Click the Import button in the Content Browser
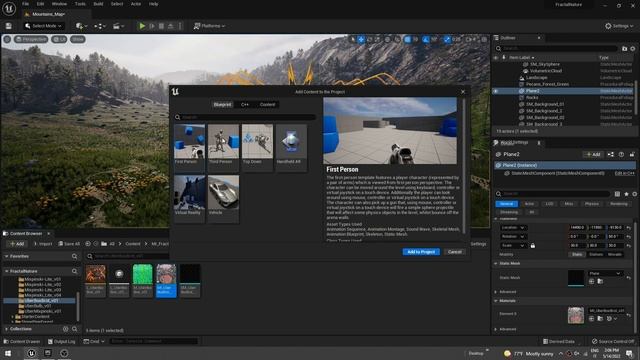Screen dimensions: 640x360 coord(42,244)
